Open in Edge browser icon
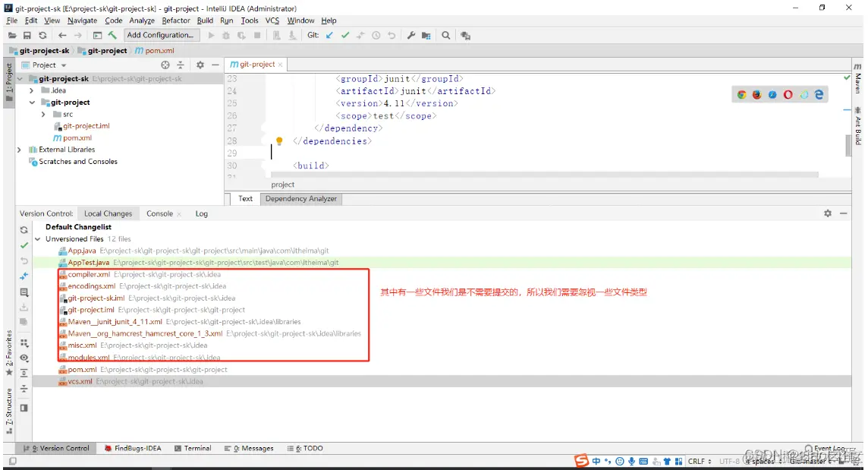This screenshot has width=868, height=470. click(x=819, y=95)
